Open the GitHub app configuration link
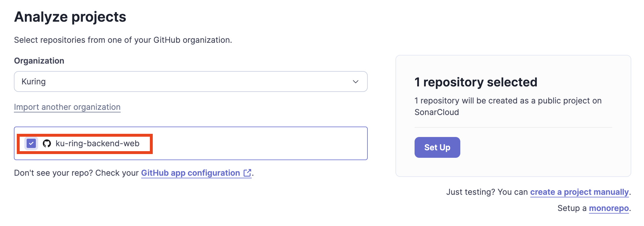The width and height of the screenshot is (644, 226). click(x=190, y=173)
